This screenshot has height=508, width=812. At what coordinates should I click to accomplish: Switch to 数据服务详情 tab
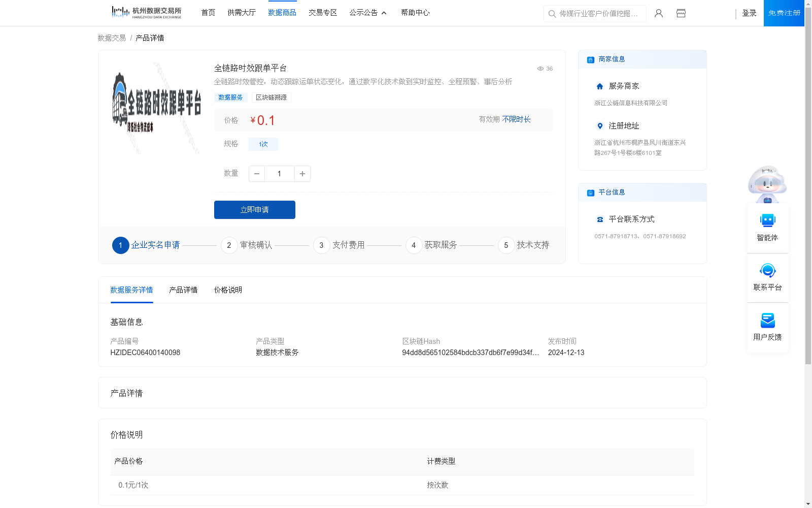pyautogui.click(x=131, y=290)
